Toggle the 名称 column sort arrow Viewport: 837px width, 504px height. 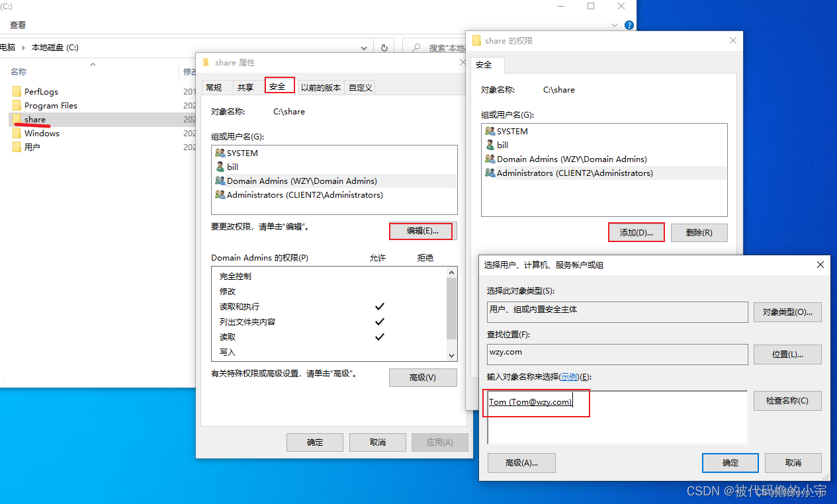pos(93,64)
